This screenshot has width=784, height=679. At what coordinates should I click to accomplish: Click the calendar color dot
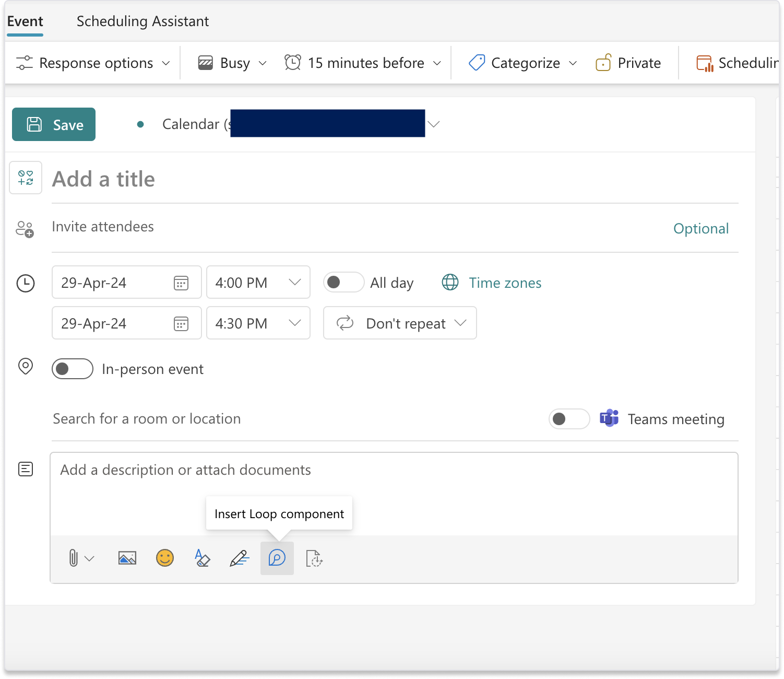[141, 124]
